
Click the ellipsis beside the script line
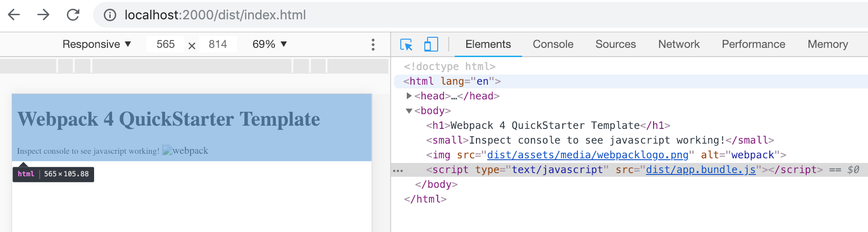click(398, 170)
